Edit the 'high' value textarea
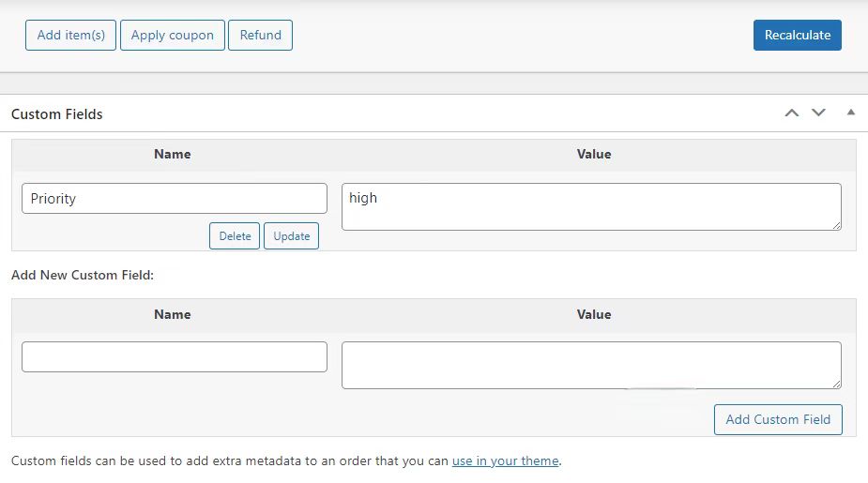 pos(591,207)
